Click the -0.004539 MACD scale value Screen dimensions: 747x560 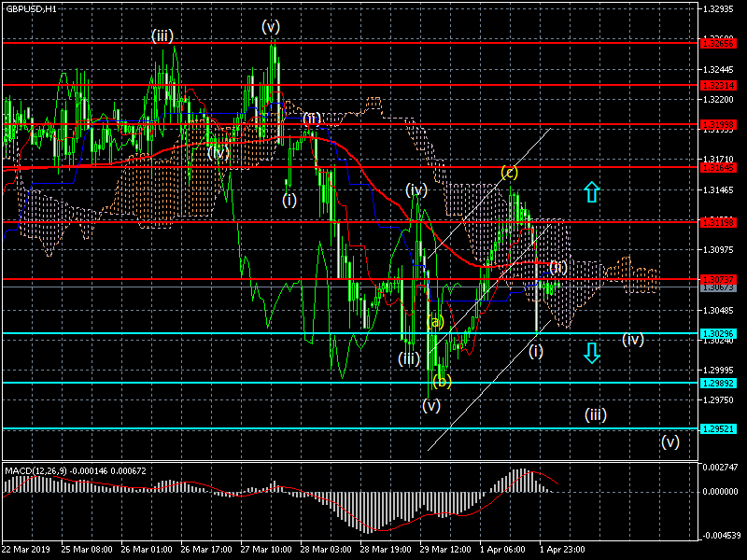(721, 536)
